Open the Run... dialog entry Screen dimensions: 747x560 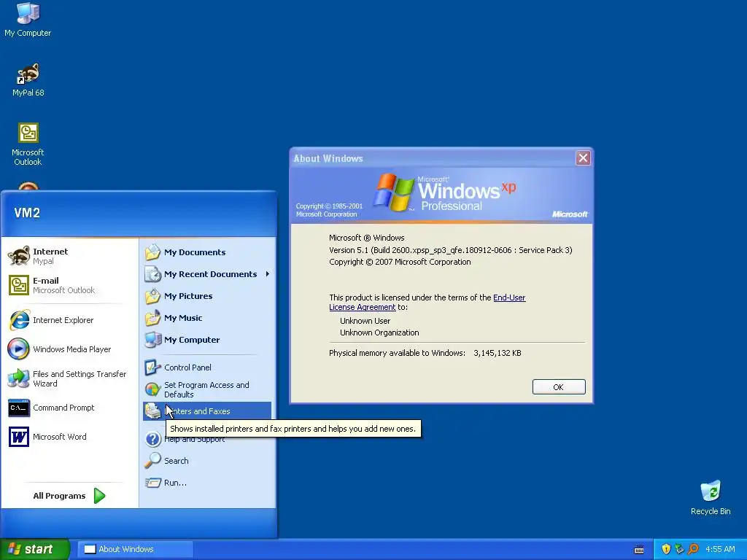pyautogui.click(x=207, y=483)
